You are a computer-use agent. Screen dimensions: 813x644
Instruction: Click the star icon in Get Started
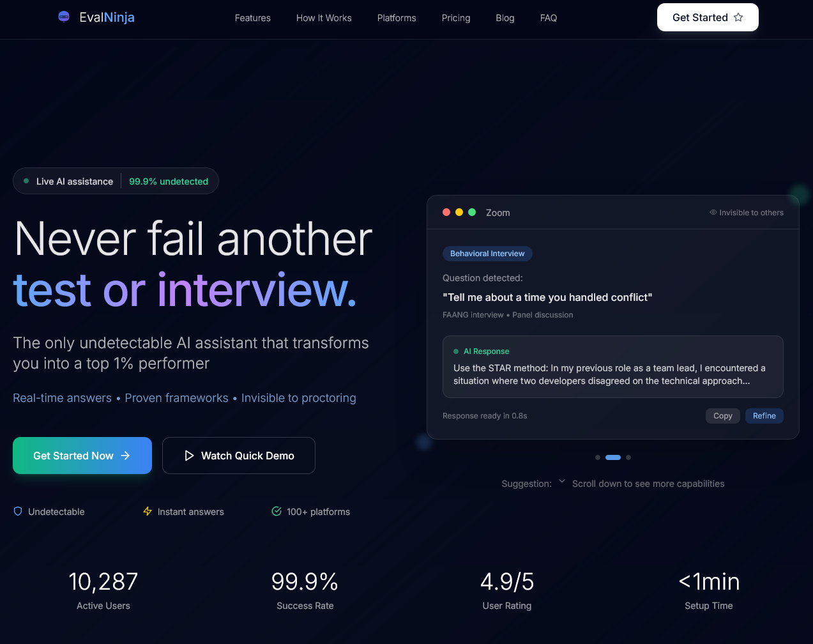click(x=738, y=17)
